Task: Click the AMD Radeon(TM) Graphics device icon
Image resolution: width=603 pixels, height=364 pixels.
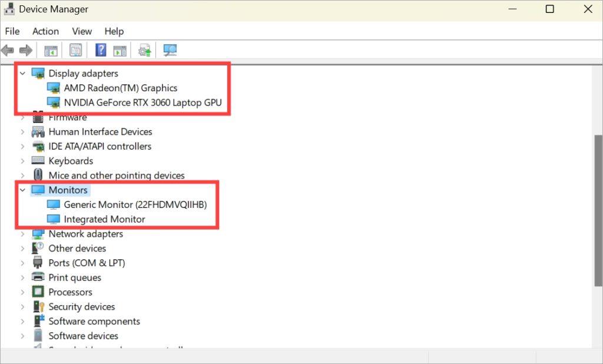Action: 54,88
